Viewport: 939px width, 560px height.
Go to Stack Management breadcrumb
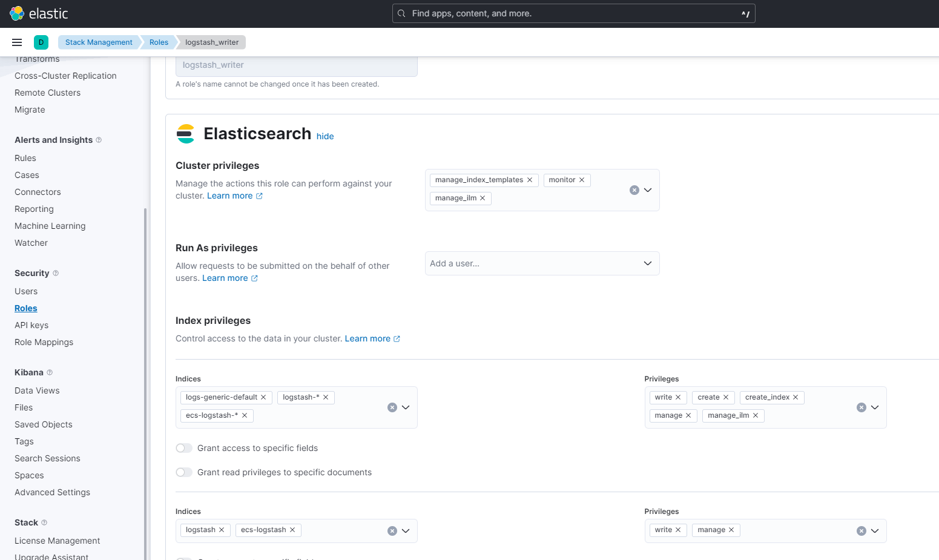click(99, 42)
